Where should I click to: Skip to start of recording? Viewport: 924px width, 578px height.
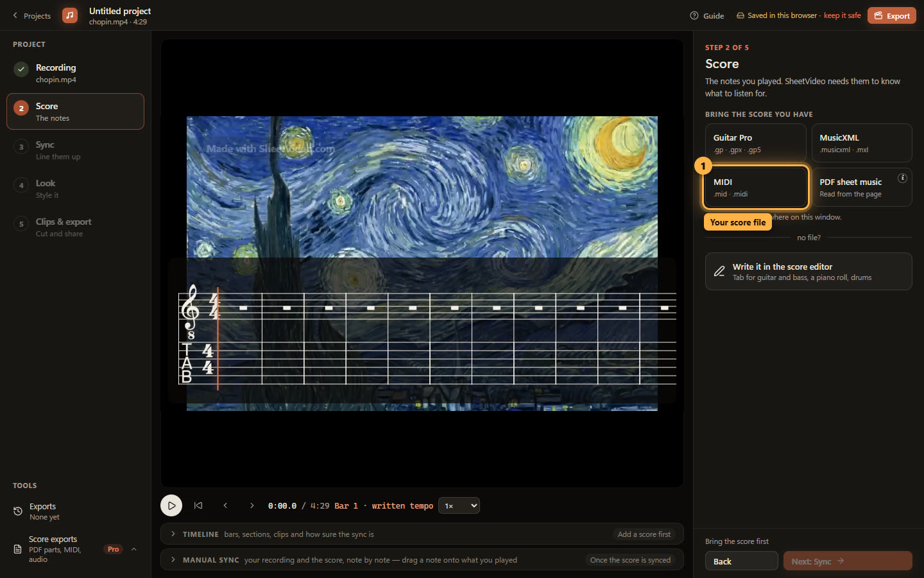pyautogui.click(x=198, y=505)
